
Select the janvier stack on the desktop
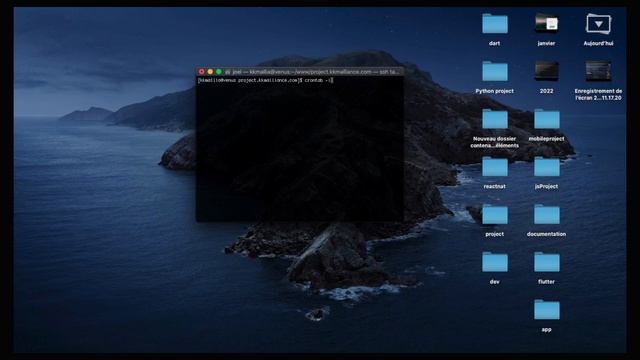(x=547, y=24)
